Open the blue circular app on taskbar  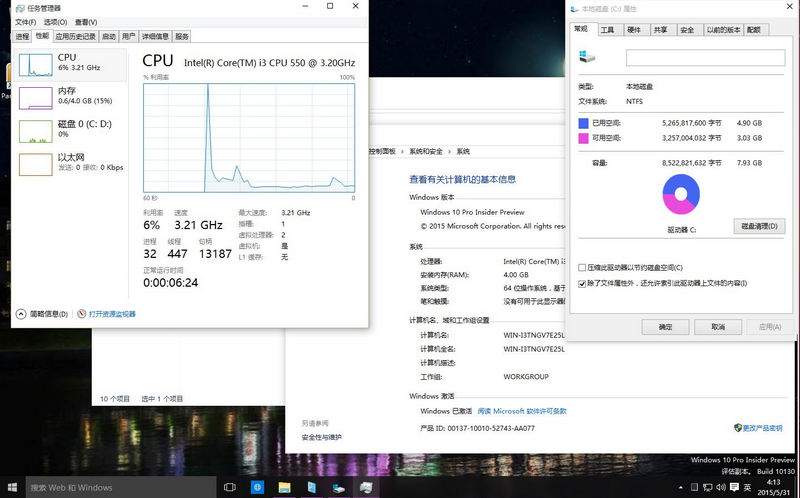click(257, 487)
